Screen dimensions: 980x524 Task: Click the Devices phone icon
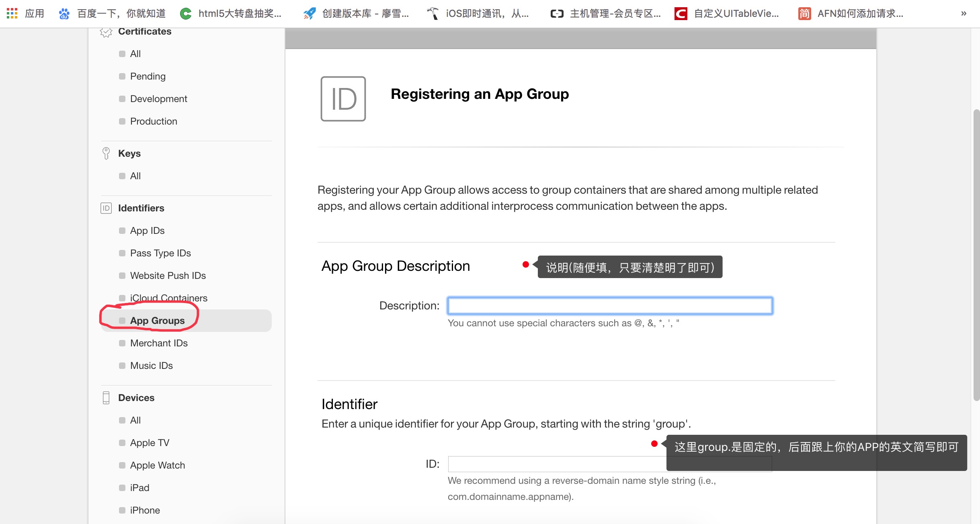[106, 397]
